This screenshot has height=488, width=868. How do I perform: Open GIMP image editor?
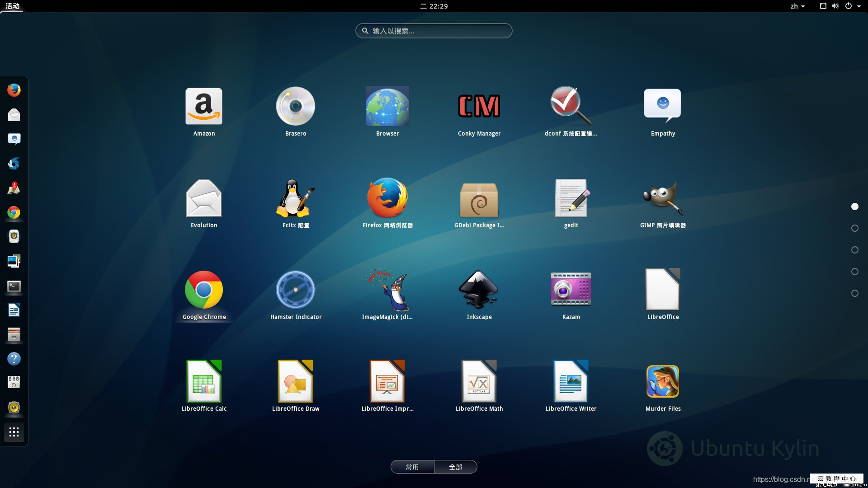pyautogui.click(x=662, y=199)
